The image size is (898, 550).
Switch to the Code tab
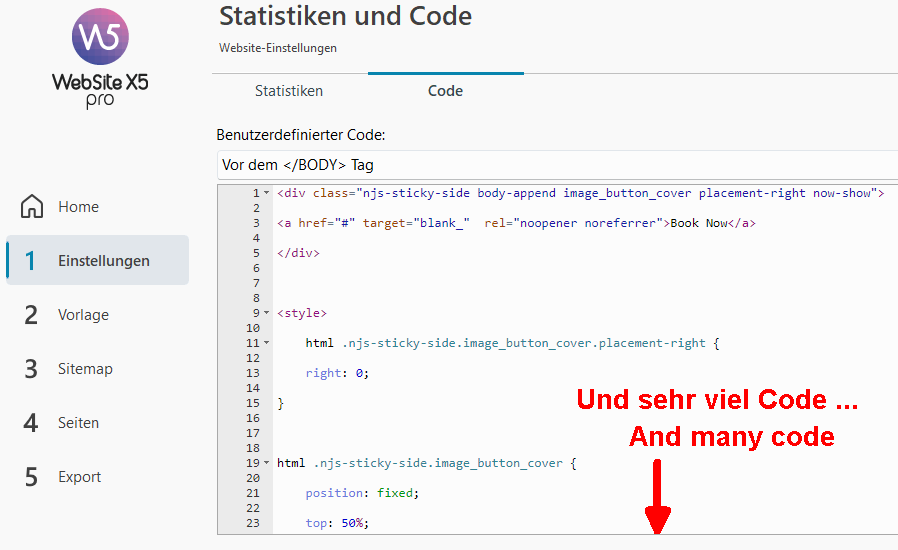(445, 91)
